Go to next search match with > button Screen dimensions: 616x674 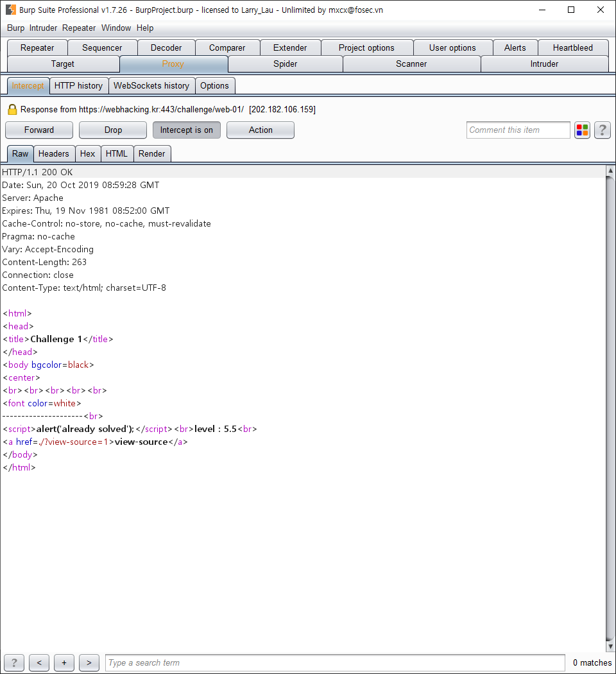point(89,662)
